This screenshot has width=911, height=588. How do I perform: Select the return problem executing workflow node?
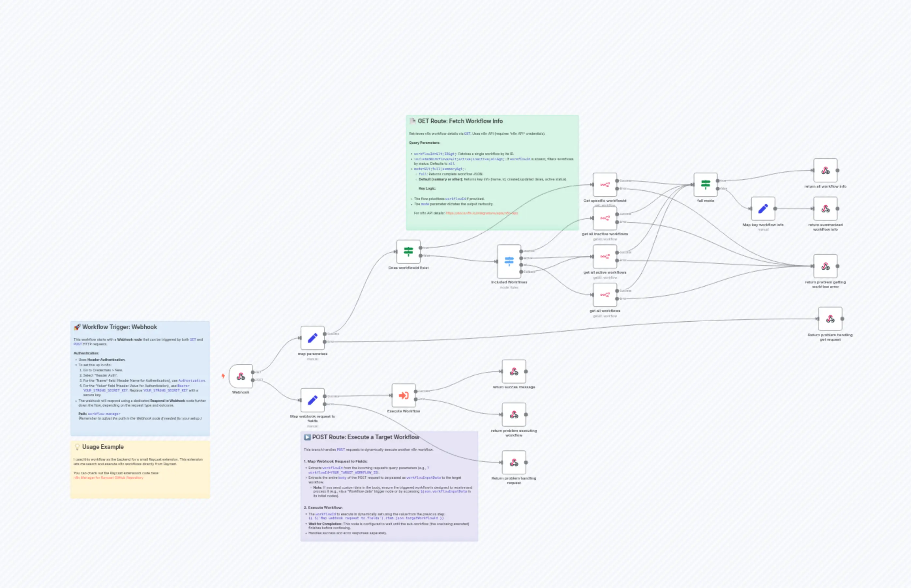pos(514,415)
